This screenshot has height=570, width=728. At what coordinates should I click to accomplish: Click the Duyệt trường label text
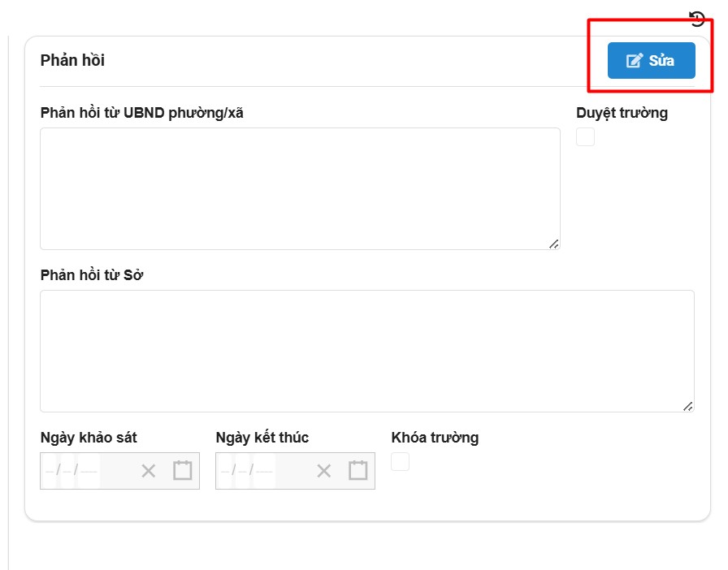coord(622,113)
